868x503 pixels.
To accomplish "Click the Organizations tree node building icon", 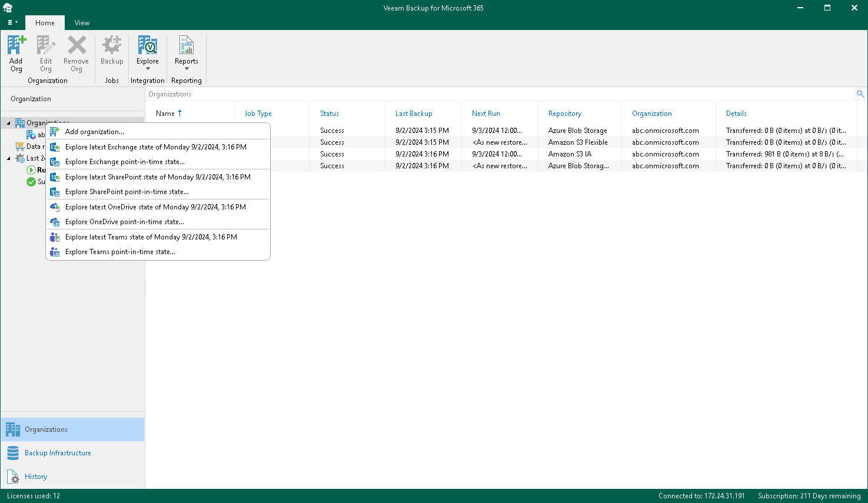I will tap(20, 123).
